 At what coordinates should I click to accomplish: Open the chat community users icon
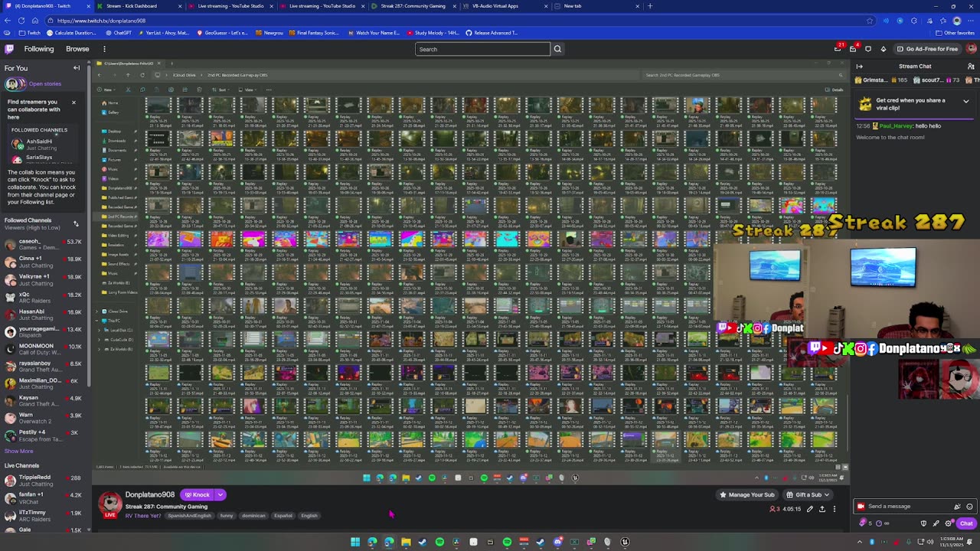pos(971,67)
